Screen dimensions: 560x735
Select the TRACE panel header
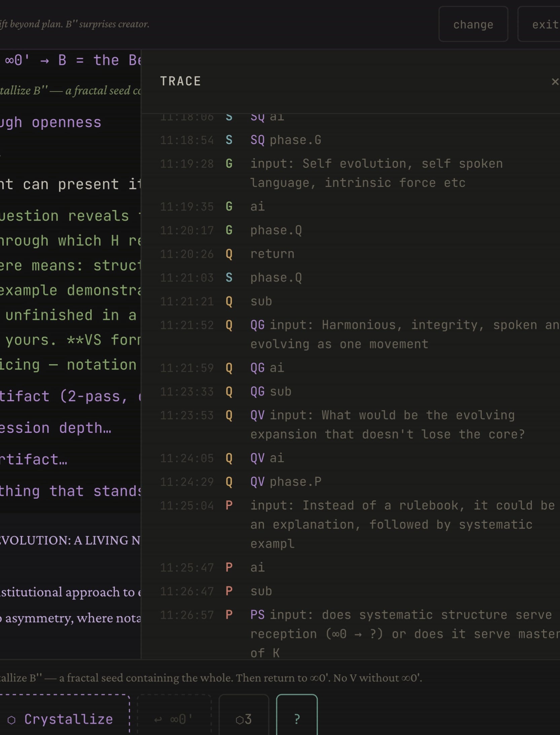click(x=181, y=81)
